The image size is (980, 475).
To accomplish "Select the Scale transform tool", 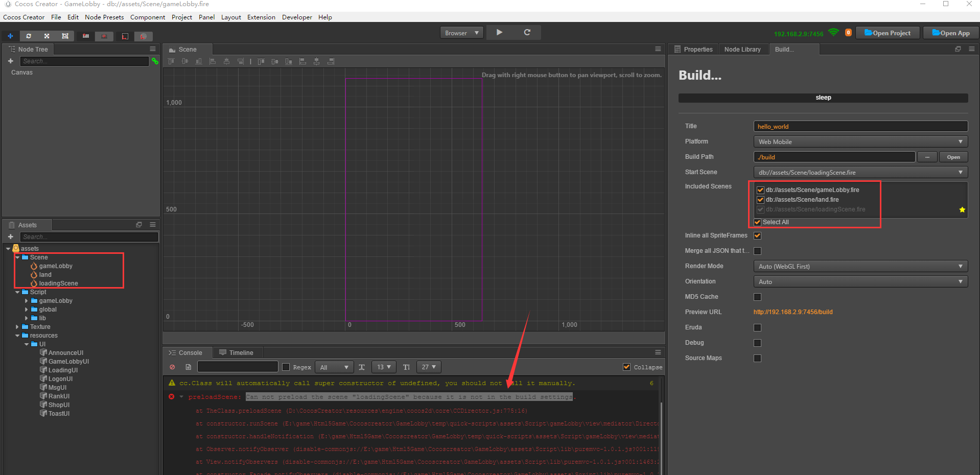I will pos(46,36).
